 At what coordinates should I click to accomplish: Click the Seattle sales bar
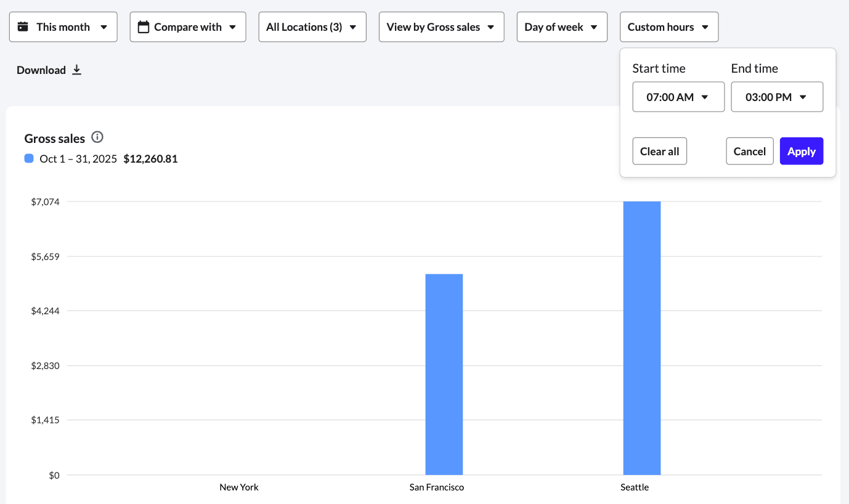coord(642,339)
